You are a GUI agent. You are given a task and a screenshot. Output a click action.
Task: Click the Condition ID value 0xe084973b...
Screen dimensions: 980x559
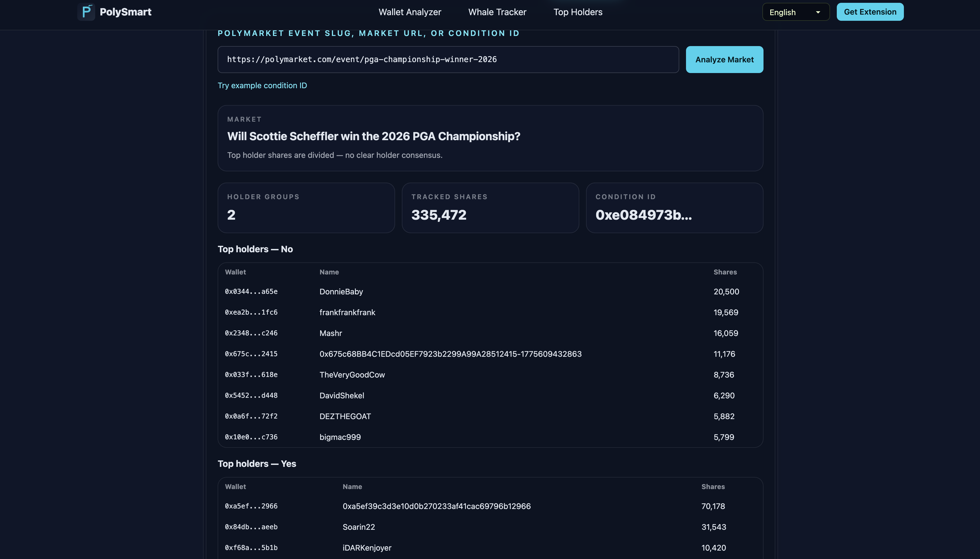644,215
